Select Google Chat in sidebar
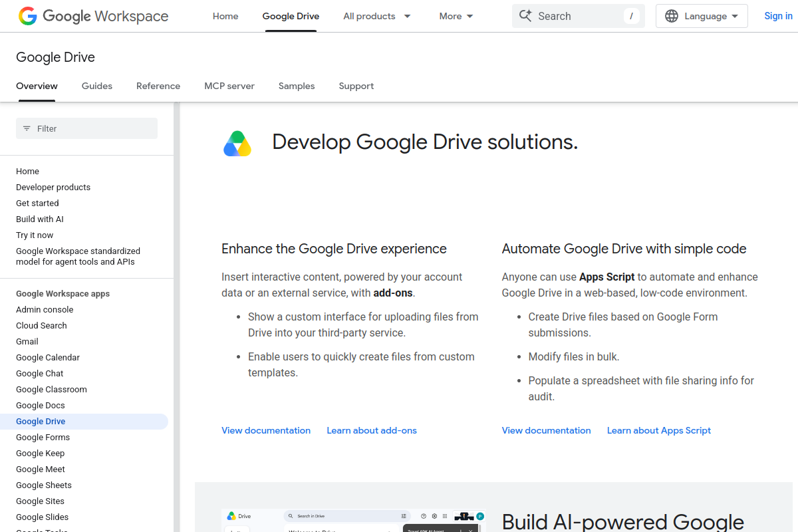This screenshot has height=532, width=798. point(40,373)
